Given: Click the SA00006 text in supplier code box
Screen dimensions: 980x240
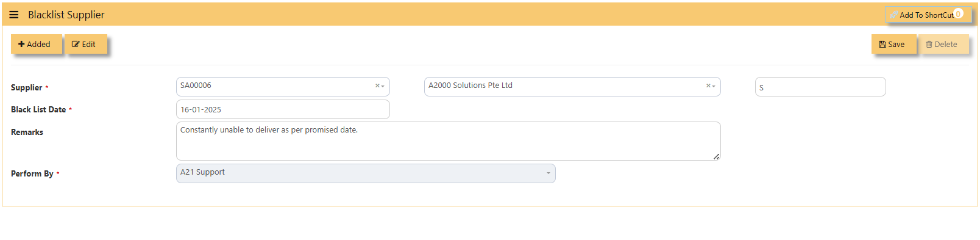Looking at the screenshot, I should (196, 85).
